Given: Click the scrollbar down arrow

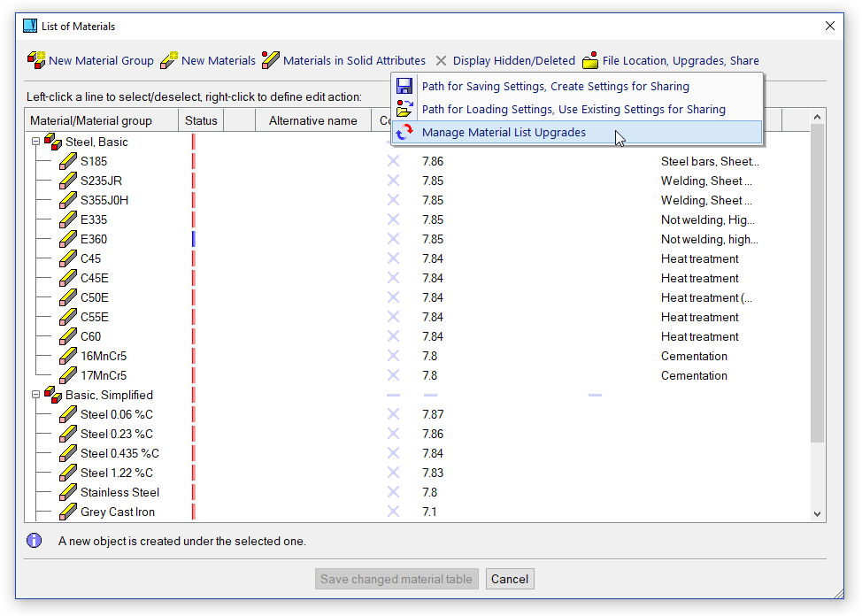Looking at the screenshot, I should (x=817, y=513).
